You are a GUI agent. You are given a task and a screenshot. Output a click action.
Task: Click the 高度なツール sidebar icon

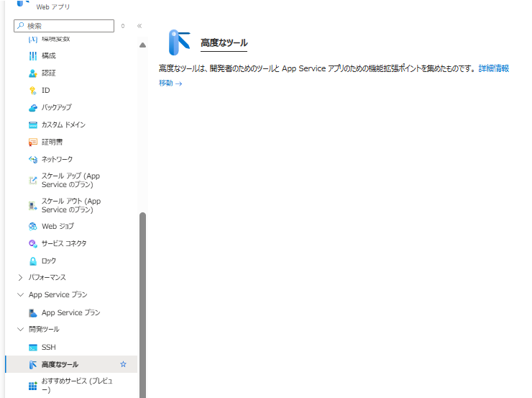[x=33, y=365]
